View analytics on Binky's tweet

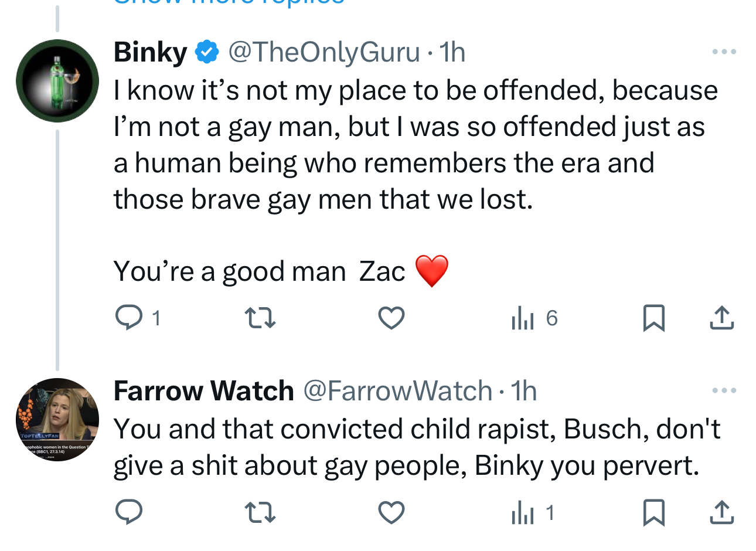[x=523, y=318]
